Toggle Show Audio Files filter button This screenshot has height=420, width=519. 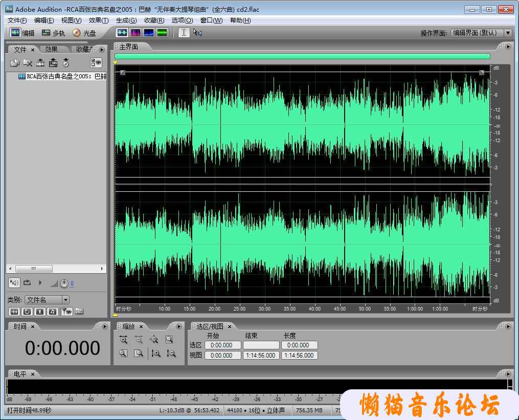[x=14, y=312]
